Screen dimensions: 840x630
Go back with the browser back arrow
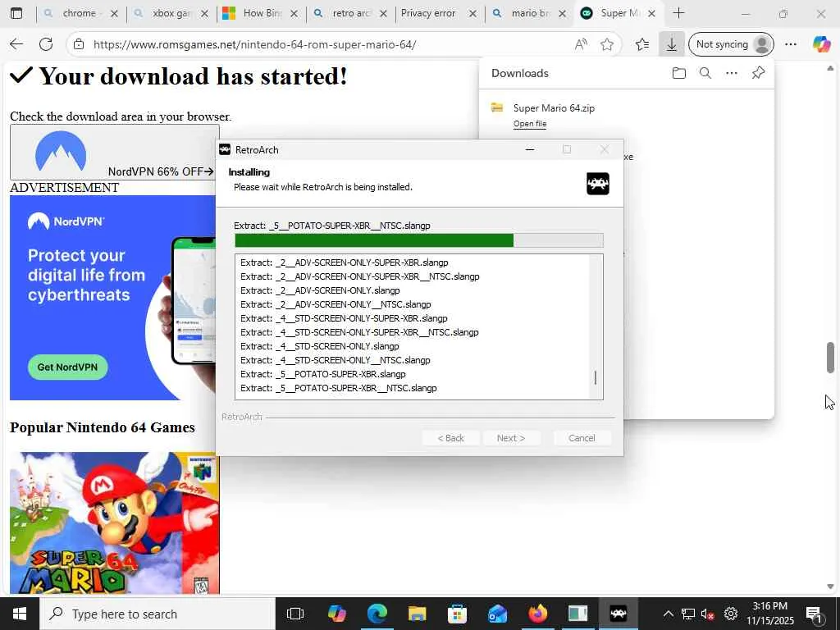(x=16, y=44)
